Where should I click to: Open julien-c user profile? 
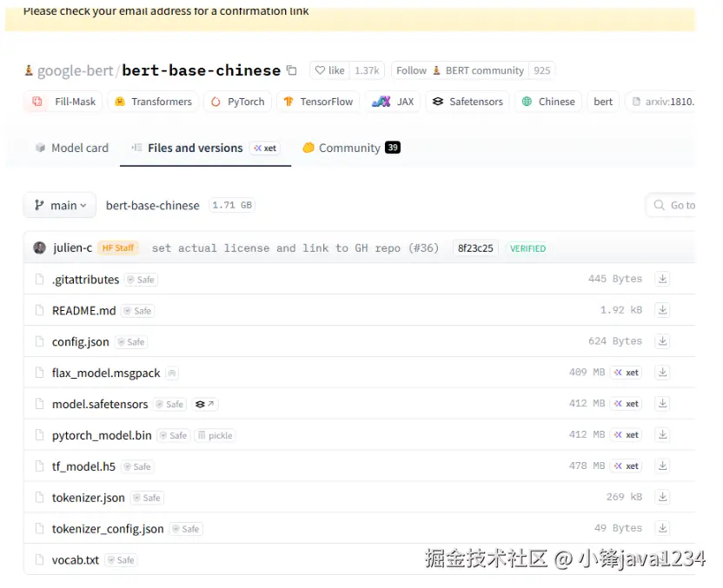point(72,248)
